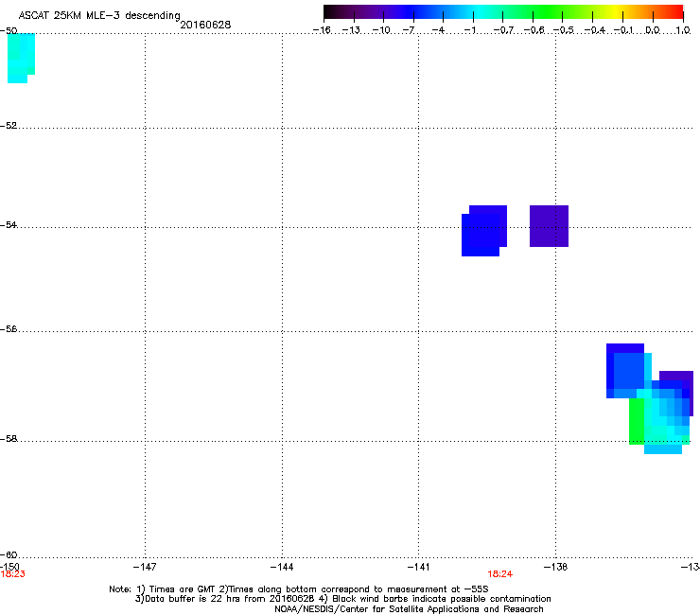Click the blue data patch near -54 latitude
The image size is (700, 615).
(484, 231)
